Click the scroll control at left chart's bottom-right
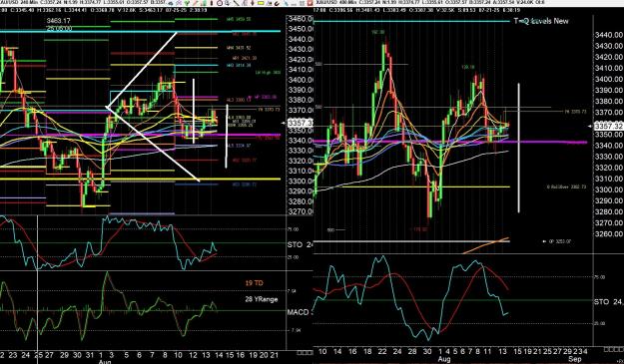The image size is (624, 364). click(x=306, y=353)
